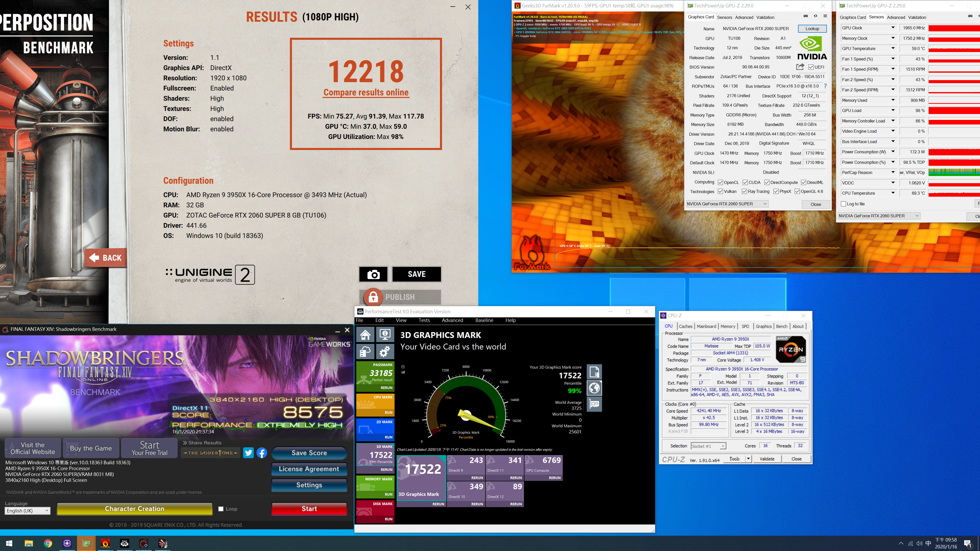The image size is (980, 551).
Task: Click the globe world comparison icon
Action: coord(594,388)
